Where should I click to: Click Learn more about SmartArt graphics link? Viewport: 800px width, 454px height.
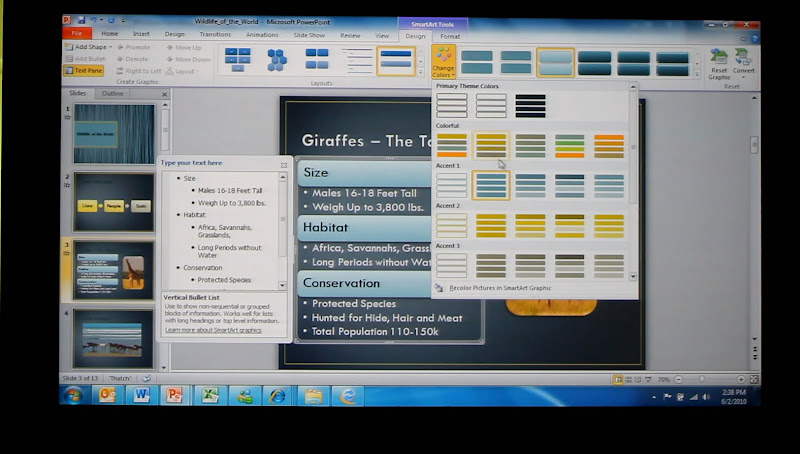(213, 330)
